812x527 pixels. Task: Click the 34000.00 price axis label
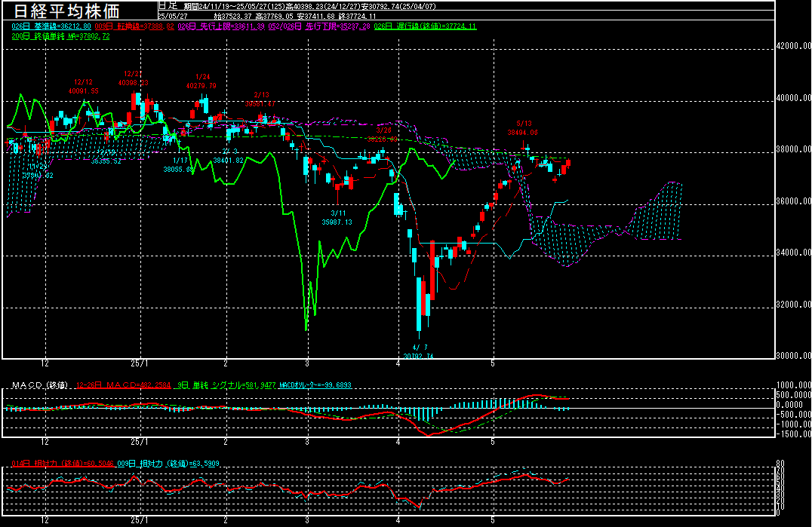[794, 253]
